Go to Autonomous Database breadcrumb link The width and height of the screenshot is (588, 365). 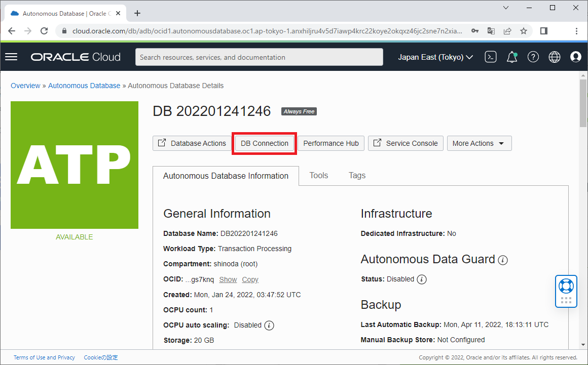coord(84,86)
